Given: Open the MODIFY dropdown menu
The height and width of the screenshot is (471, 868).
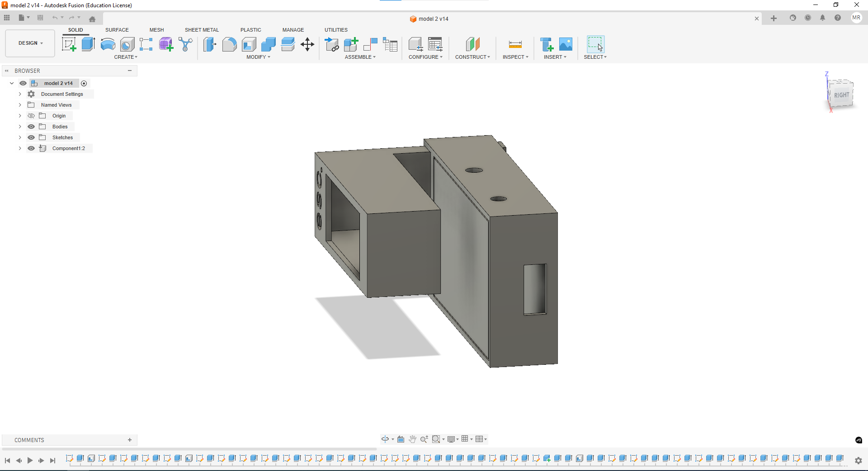Looking at the screenshot, I should click(258, 57).
